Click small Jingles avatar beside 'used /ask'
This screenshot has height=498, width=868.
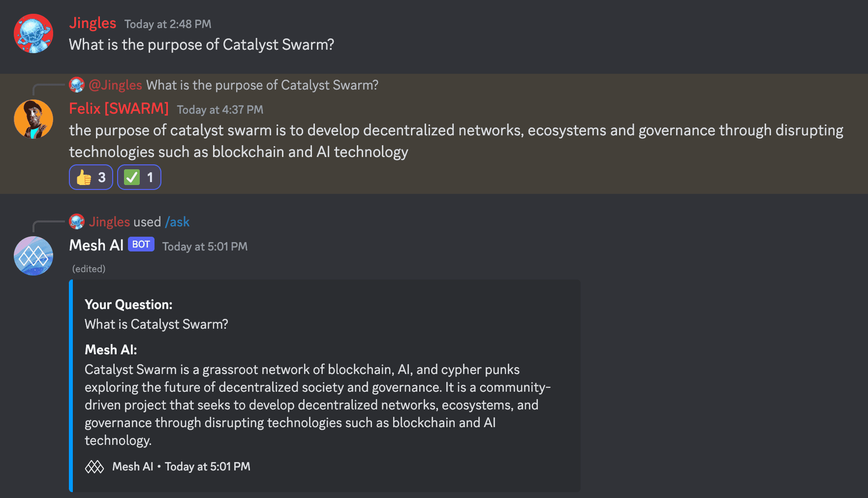(x=77, y=221)
